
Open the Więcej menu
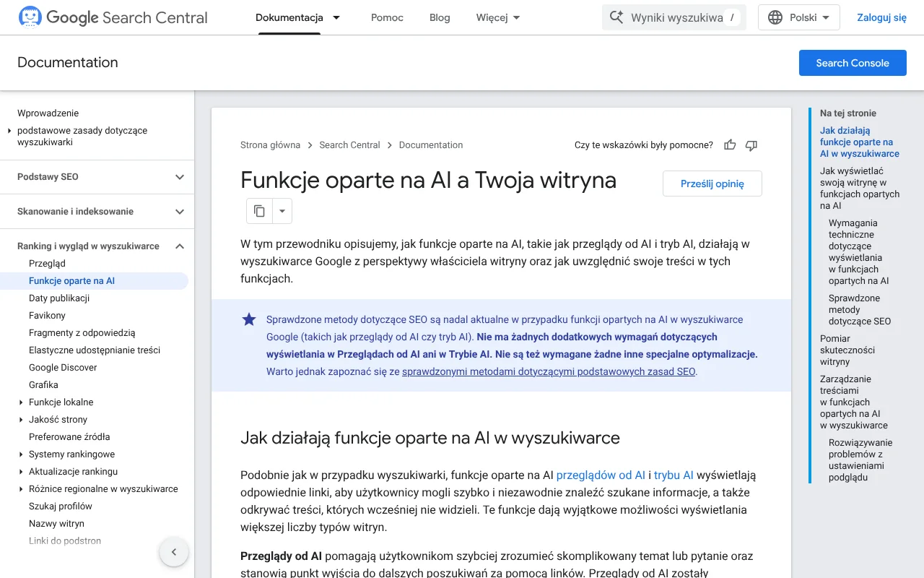coord(498,17)
